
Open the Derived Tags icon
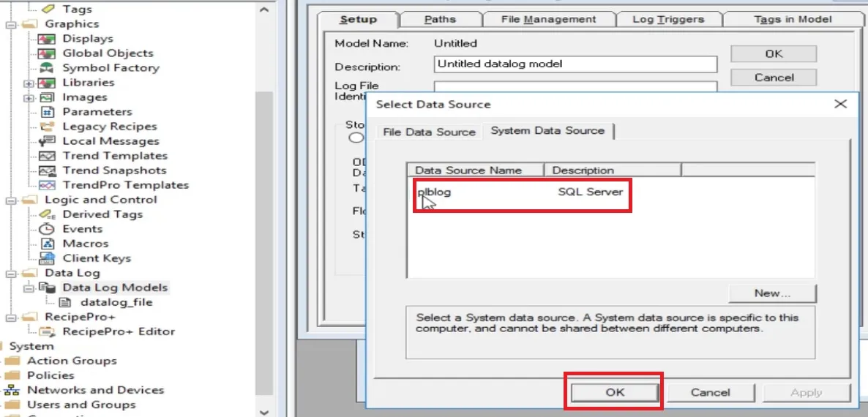click(48, 214)
